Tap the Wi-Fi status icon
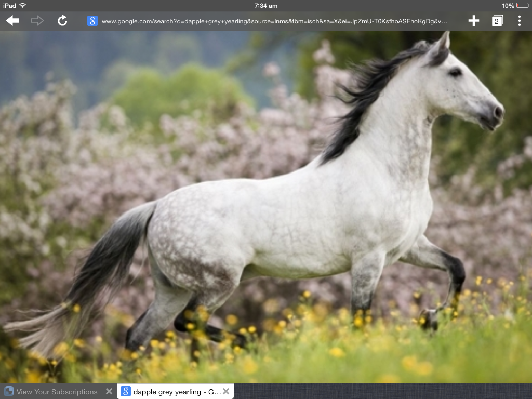The image size is (532, 399). pyautogui.click(x=23, y=5)
